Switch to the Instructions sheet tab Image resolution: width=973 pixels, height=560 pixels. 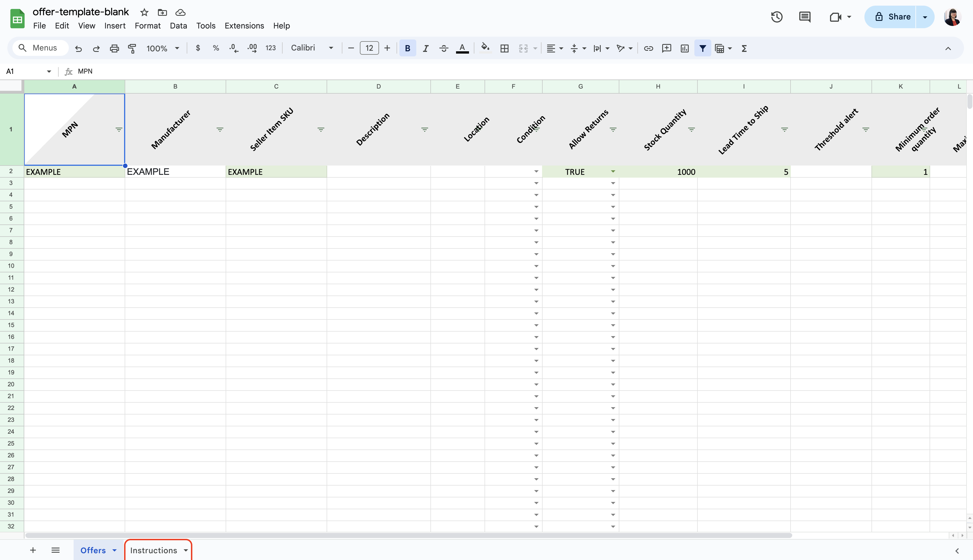153,550
